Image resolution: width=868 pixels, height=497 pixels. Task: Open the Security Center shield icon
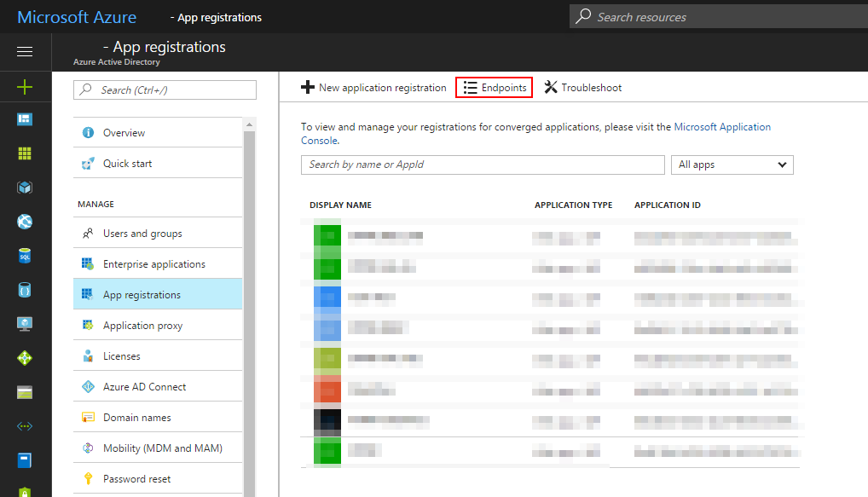(x=25, y=490)
